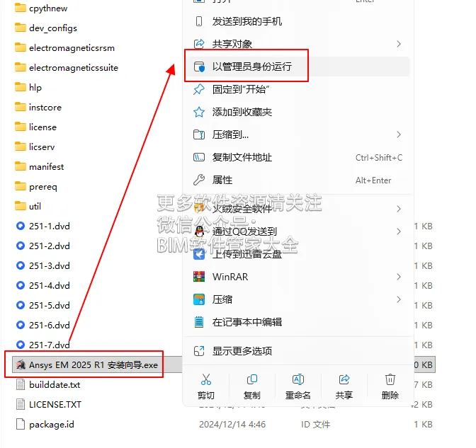Click the Copy icon in context menu
The image size is (476, 448).
coord(252,379)
